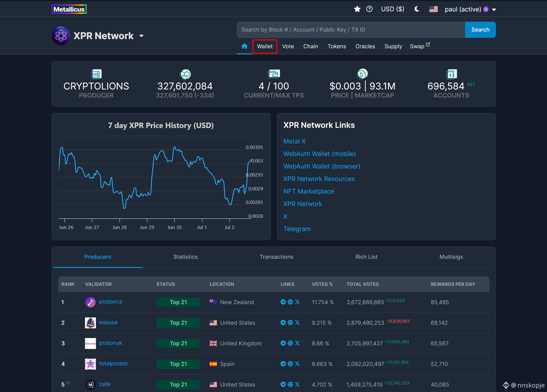Switch to the Rich List tab
Screen dimensions: 547x392
(x=366, y=257)
